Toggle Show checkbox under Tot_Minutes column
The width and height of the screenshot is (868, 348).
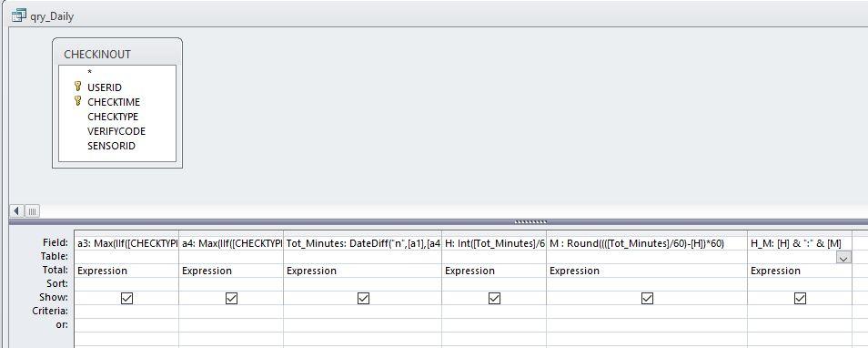point(363,298)
